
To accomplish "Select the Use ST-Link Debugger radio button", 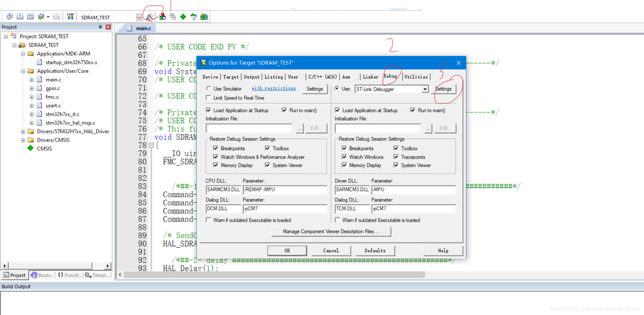I will pyautogui.click(x=337, y=88).
